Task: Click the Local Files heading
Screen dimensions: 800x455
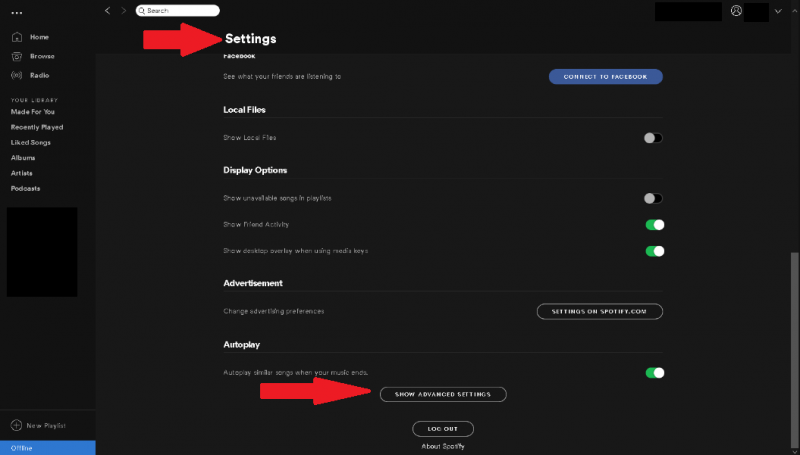Action: 244,110
